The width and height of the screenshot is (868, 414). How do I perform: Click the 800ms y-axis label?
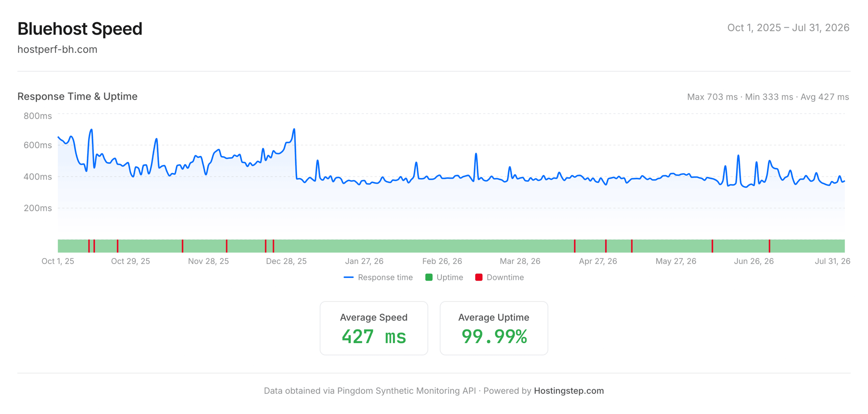[38, 116]
